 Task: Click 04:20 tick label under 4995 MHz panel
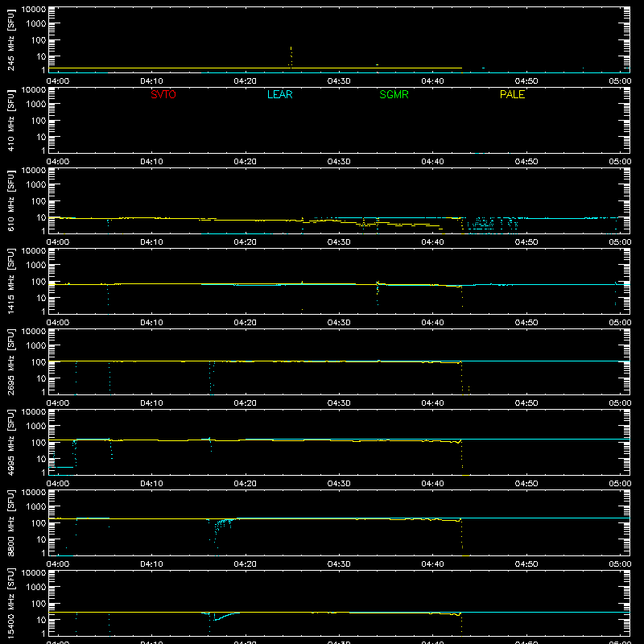[246, 484]
